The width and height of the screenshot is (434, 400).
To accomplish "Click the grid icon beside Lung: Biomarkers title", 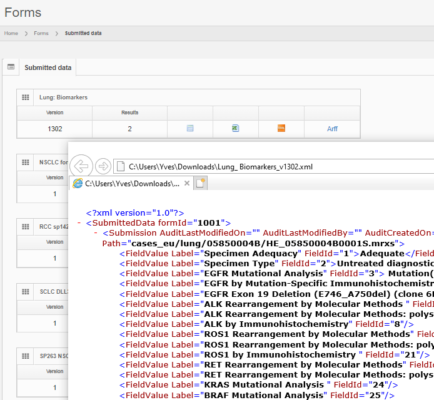I will coord(25,97).
